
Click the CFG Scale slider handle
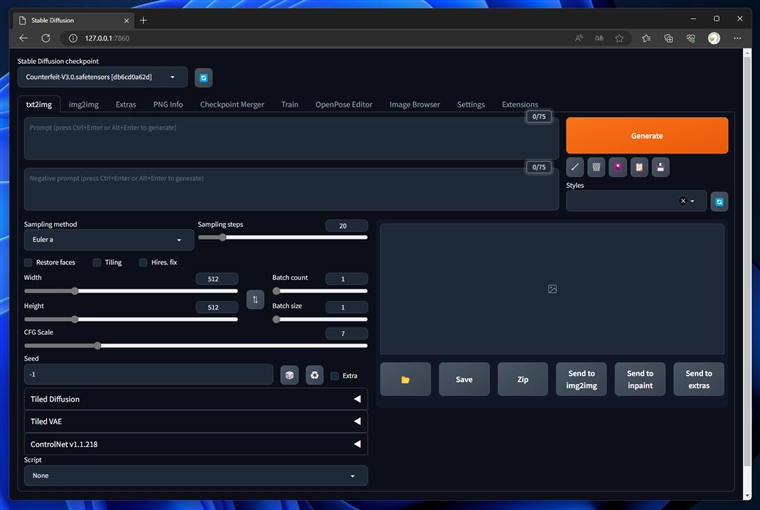(x=97, y=346)
